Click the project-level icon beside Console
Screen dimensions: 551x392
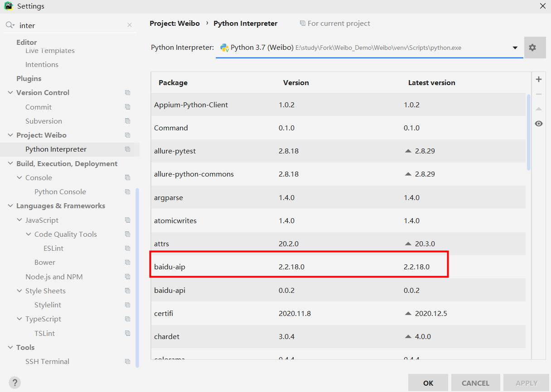[x=128, y=178]
